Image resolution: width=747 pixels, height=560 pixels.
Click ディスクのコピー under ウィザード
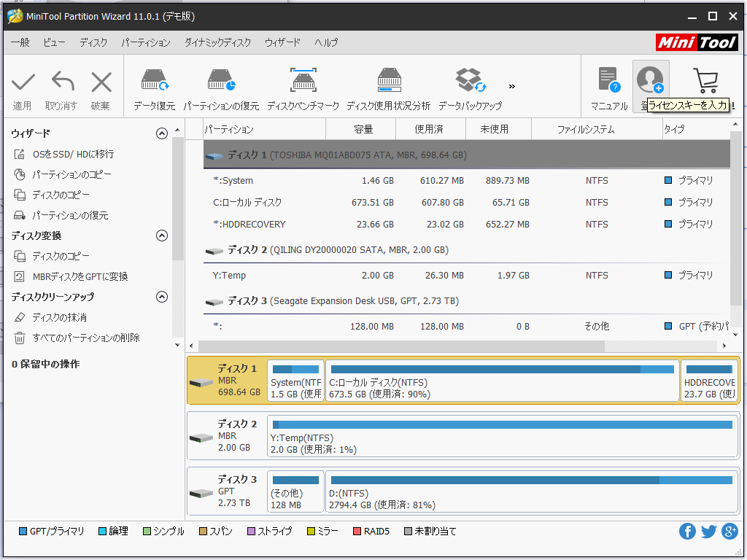52,195
